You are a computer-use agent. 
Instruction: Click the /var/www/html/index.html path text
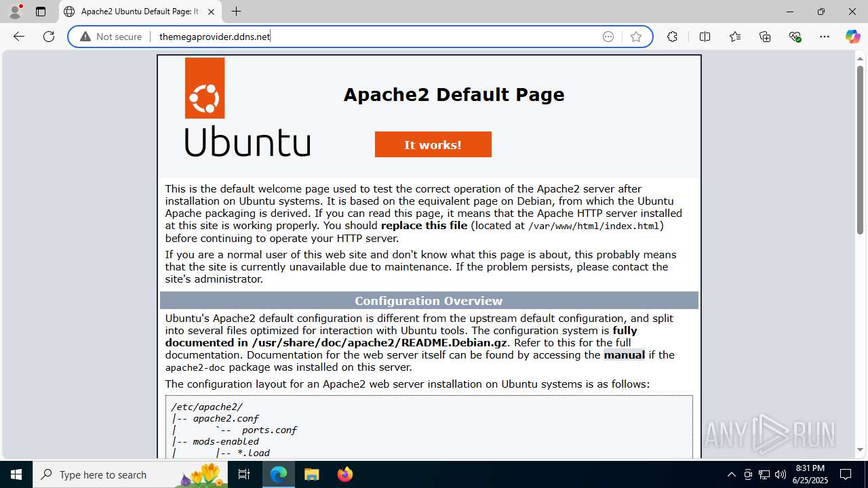pyautogui.click(x=594, y=226)
